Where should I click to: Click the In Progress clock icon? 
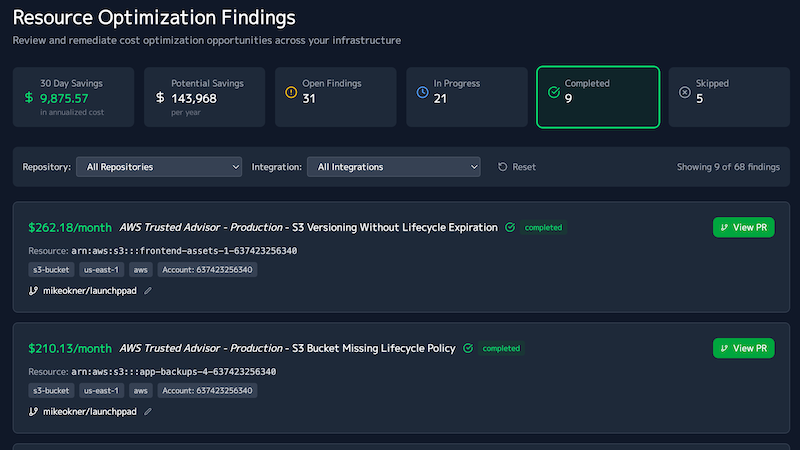(423, 93)
